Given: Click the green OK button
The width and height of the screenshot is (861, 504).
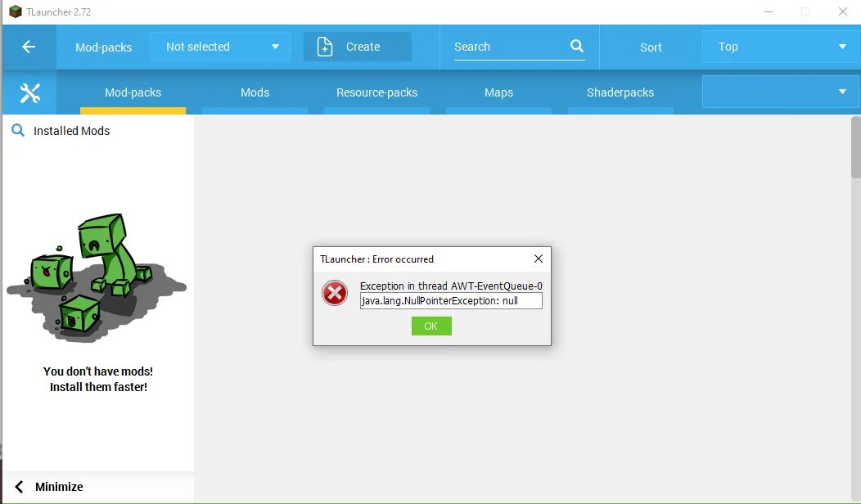Looking at the screenshot, I should pyautogui.click(x=431, y=326).
